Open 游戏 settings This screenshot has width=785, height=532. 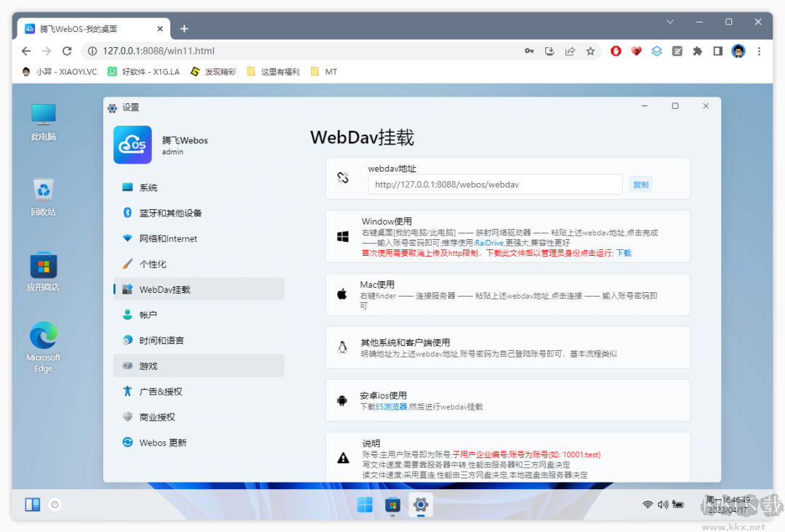(x=198, y=366)
